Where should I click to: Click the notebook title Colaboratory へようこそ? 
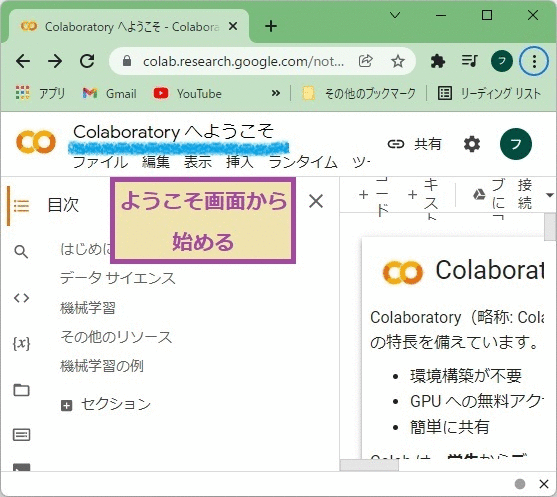click(173, 132)
